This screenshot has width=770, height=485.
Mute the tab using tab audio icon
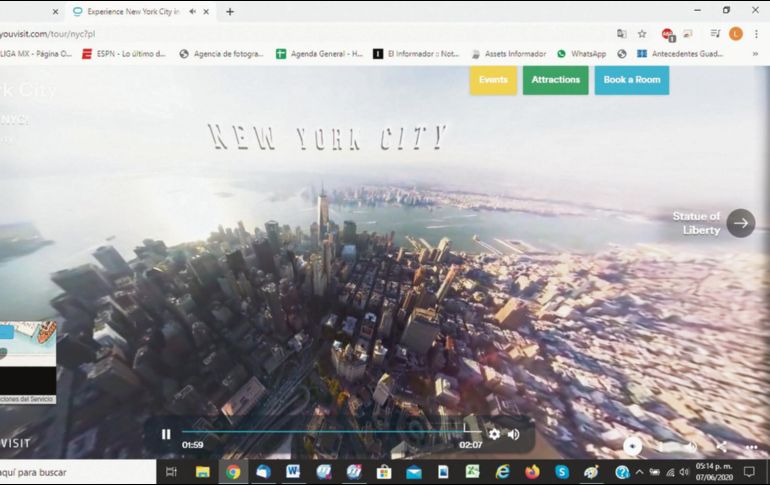point(192,12)
